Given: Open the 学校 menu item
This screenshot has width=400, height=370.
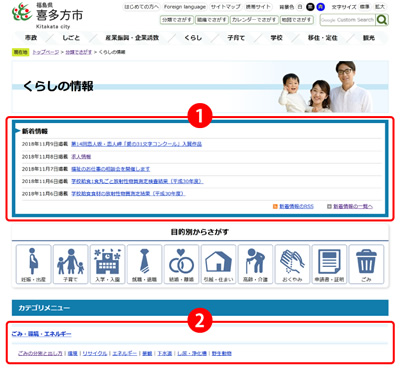Looking at the screenshot, I should pyautogui.click(x=276, y=38).
